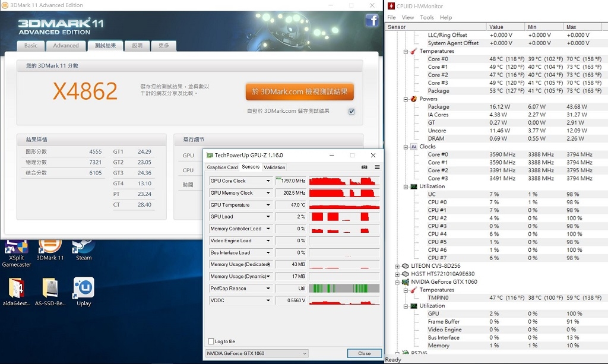Screen dimensions: 608x364
Task: Open the GPU Load sensor dropdown
Action: click(268, 217)
